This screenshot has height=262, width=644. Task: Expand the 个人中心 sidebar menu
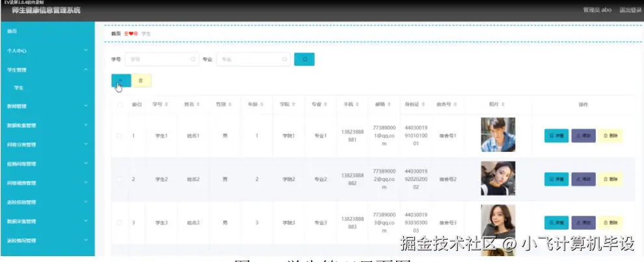tap(47, 51)
